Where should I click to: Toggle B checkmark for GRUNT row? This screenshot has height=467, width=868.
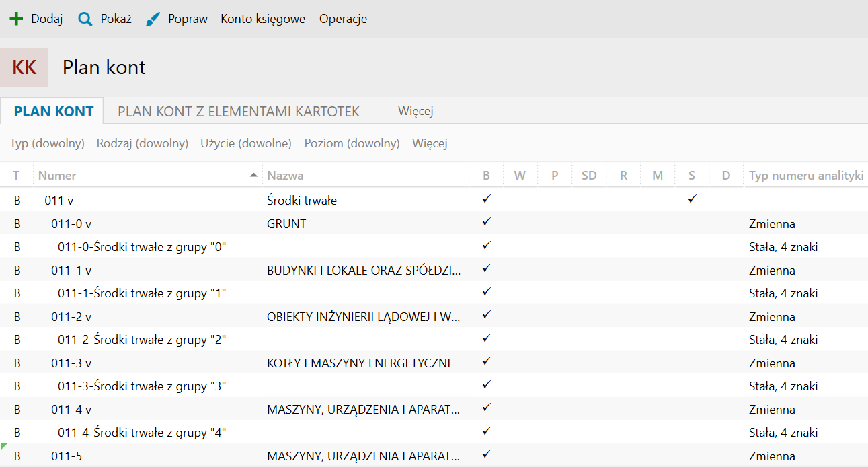pyautogui.click(x=487, y=222)
